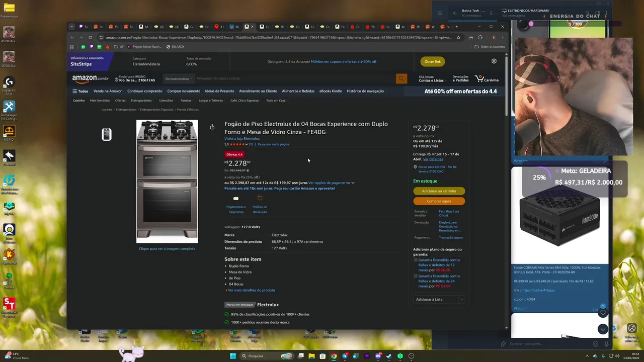The height and width of the screenshot is (362, 644).
Task: Open Venda na Amazon menu item
Action: (x=108, y=91)
